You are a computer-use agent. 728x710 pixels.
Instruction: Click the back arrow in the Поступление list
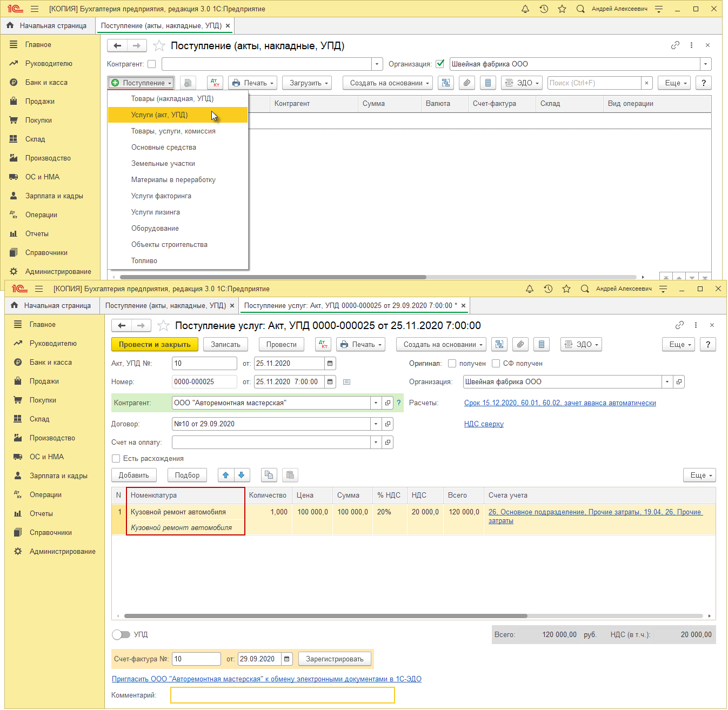point(117,45)
